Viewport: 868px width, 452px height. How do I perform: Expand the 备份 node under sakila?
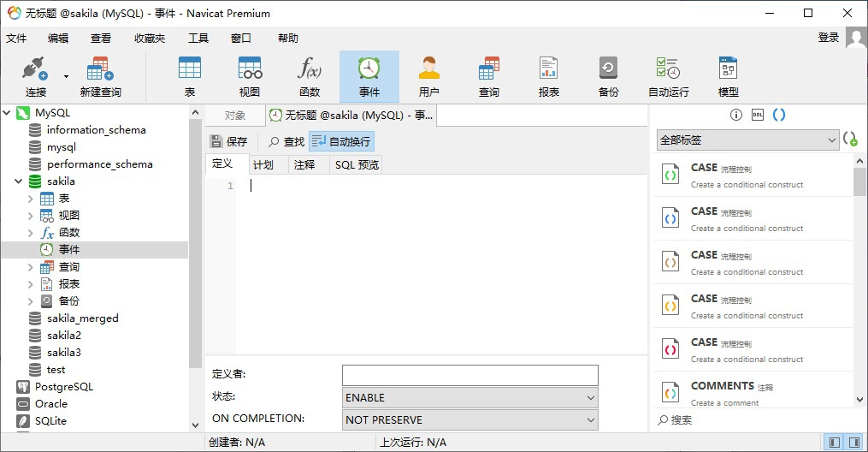[31, 301]
